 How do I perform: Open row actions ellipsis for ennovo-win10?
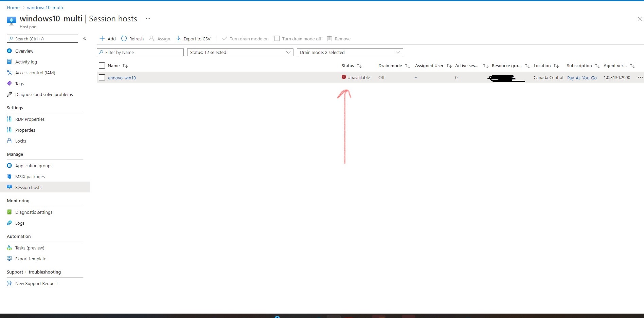[x=640, y=77]
